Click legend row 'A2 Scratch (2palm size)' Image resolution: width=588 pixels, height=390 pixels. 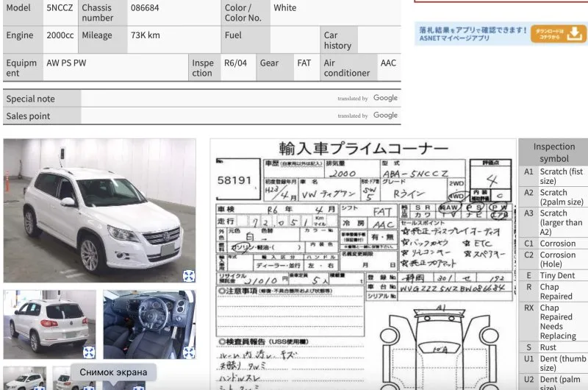553,197
